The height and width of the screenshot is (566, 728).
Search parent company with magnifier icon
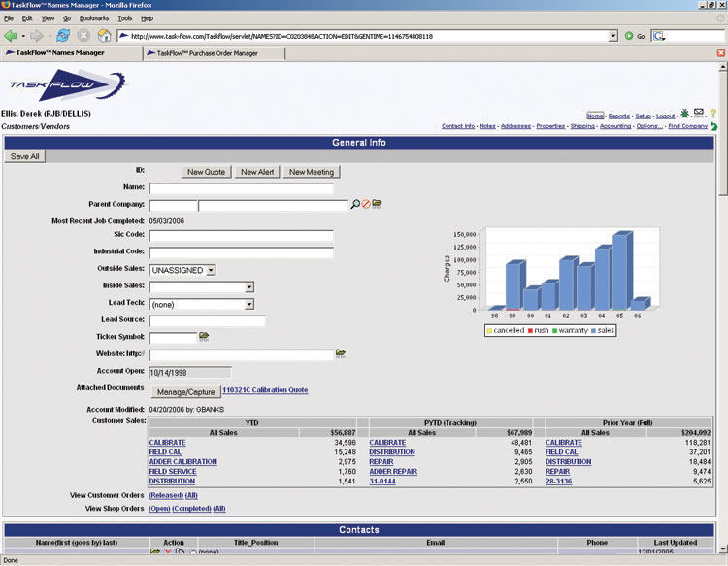(355, 204)
